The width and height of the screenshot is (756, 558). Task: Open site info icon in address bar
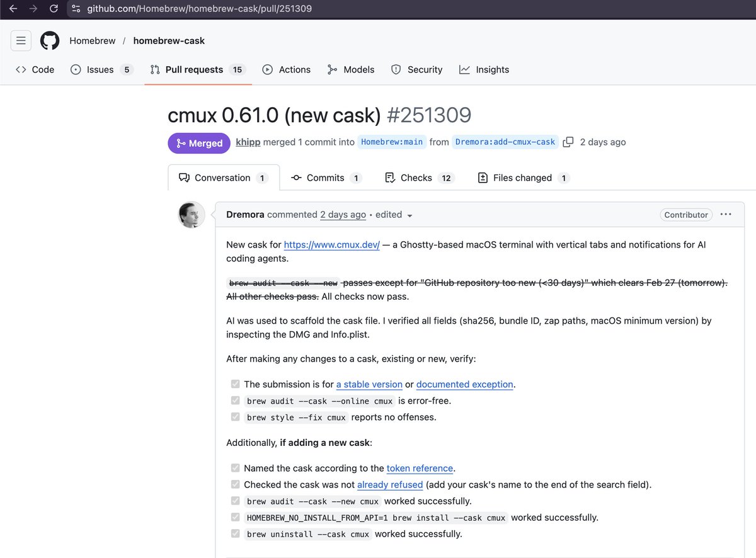[x=76, y=9]
